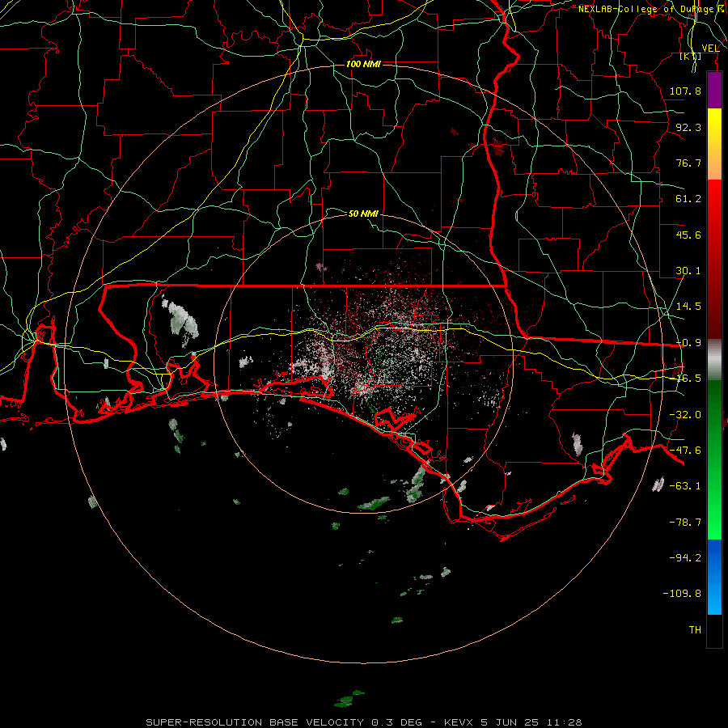Select the 61.2 velocity scale value

click(x=688, y=199)
